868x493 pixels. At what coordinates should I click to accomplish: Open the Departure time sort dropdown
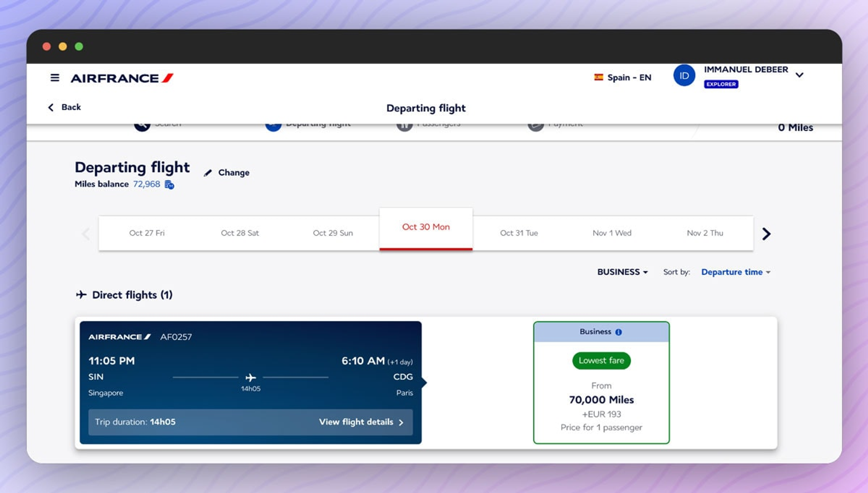pos(736,272)
